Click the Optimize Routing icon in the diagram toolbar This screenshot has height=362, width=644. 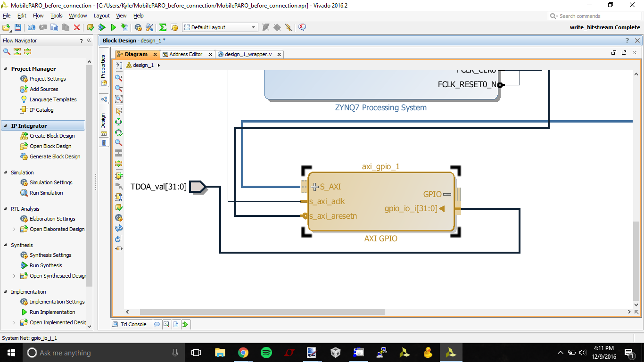(x=119, y=239)
